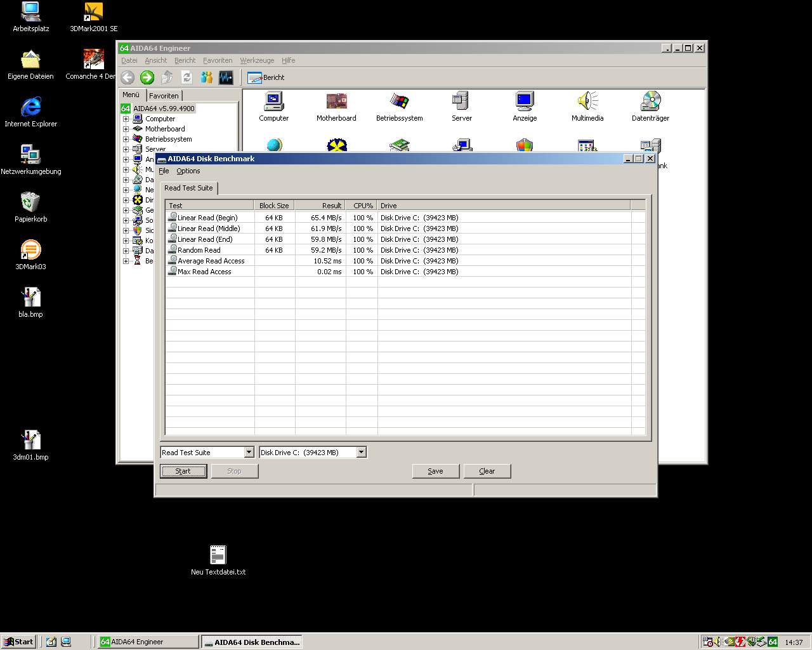This screenshot has height=650, width=812.
Task: Switch to the Menü tab
Action: (131, 95)
